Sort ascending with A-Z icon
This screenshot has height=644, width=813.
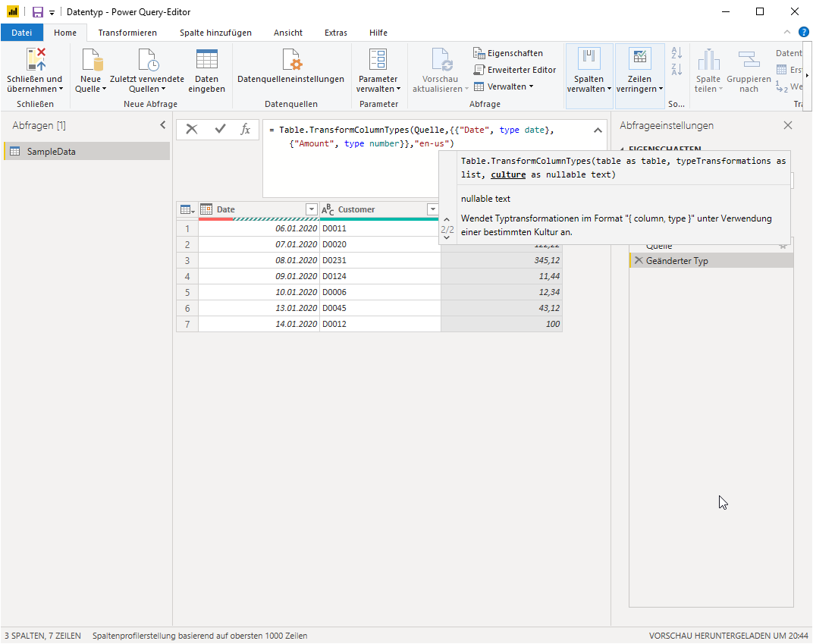tap(676, 52)
